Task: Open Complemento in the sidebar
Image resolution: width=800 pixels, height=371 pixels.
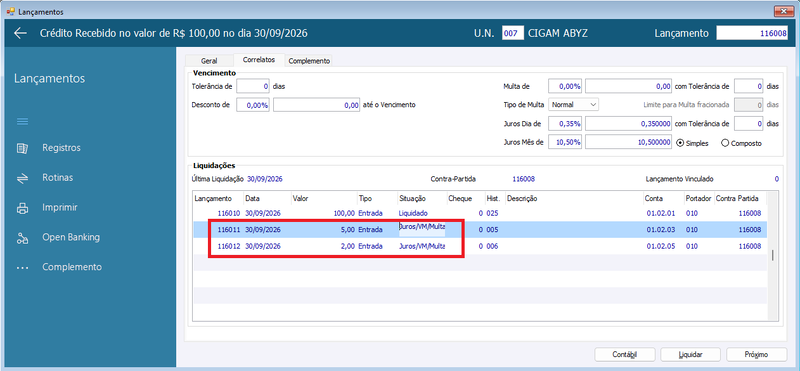Action: click(72, 267)
